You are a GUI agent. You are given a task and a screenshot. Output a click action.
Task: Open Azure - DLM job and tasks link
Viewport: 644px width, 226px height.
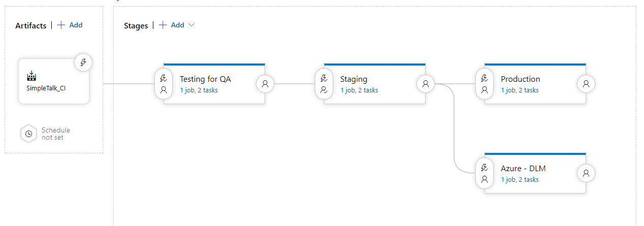520,180
